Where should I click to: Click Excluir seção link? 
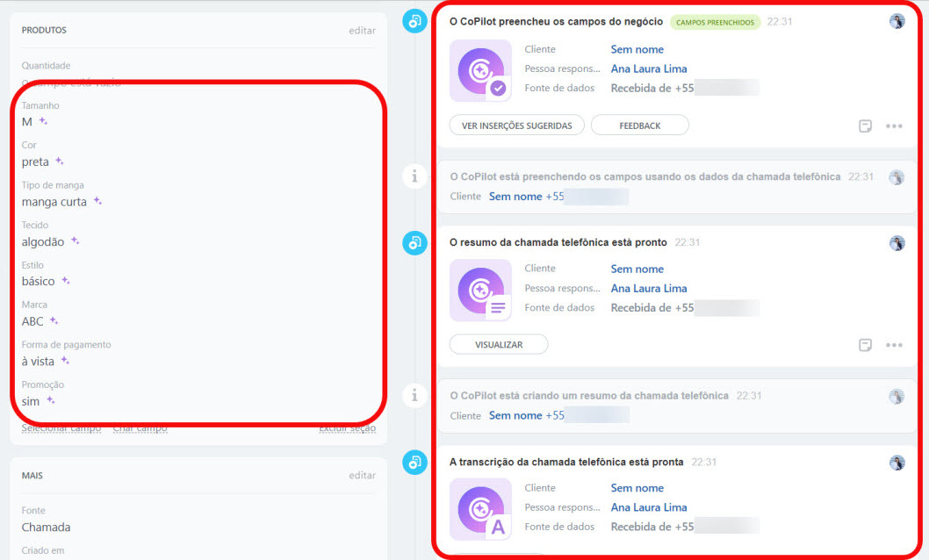(347, 428)
